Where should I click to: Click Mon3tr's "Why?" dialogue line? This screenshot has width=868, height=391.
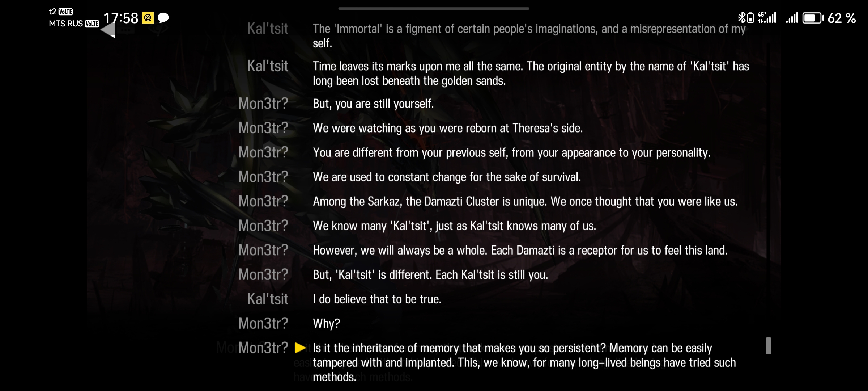point(326,323)
